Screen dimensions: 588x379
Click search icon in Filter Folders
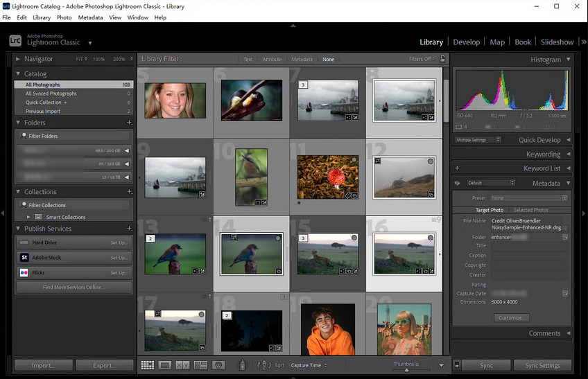click(x=24, y=136)
